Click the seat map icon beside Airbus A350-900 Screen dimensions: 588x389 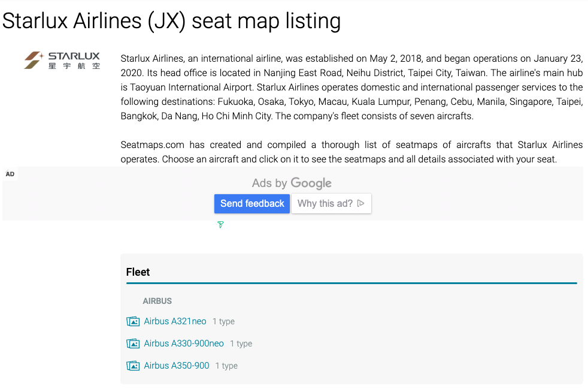point(133,366)
